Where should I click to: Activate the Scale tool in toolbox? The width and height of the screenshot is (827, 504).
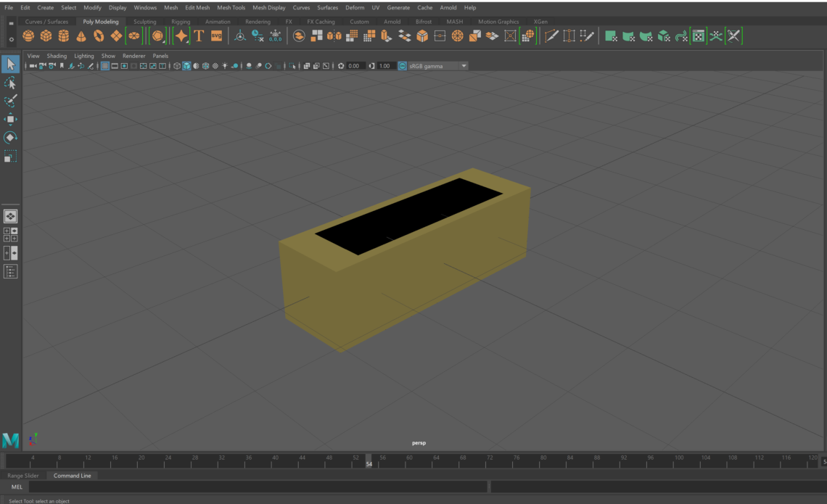(x=11, y=157)
